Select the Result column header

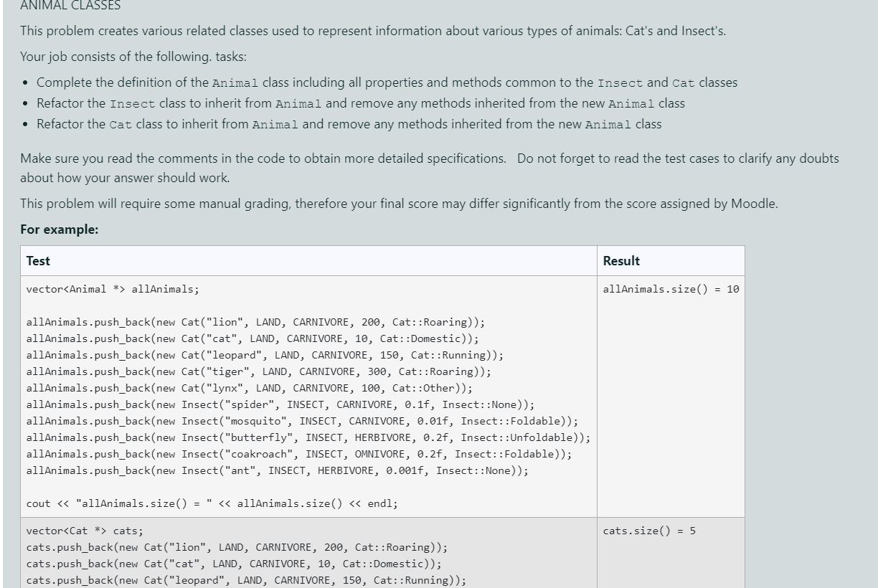point(621,260)
